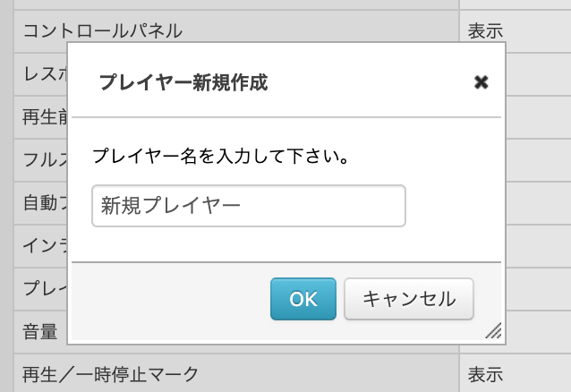Select the コントロールパネル settings row
The height and width of the screenshot is (392, 571).
pos(236,31)
